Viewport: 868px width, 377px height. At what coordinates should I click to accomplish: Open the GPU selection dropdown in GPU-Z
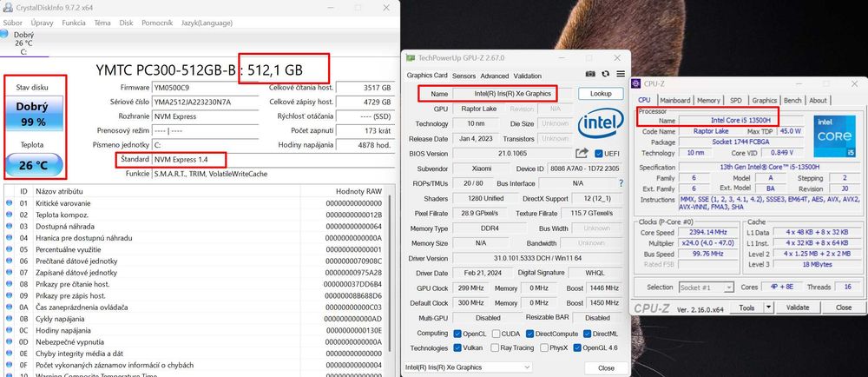467,367
